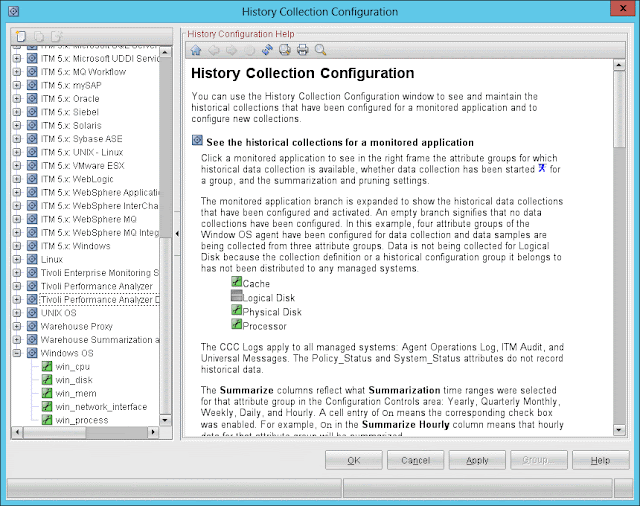
Task: Select Warehouse Summarization tree item
Action: tap(100, 340)
